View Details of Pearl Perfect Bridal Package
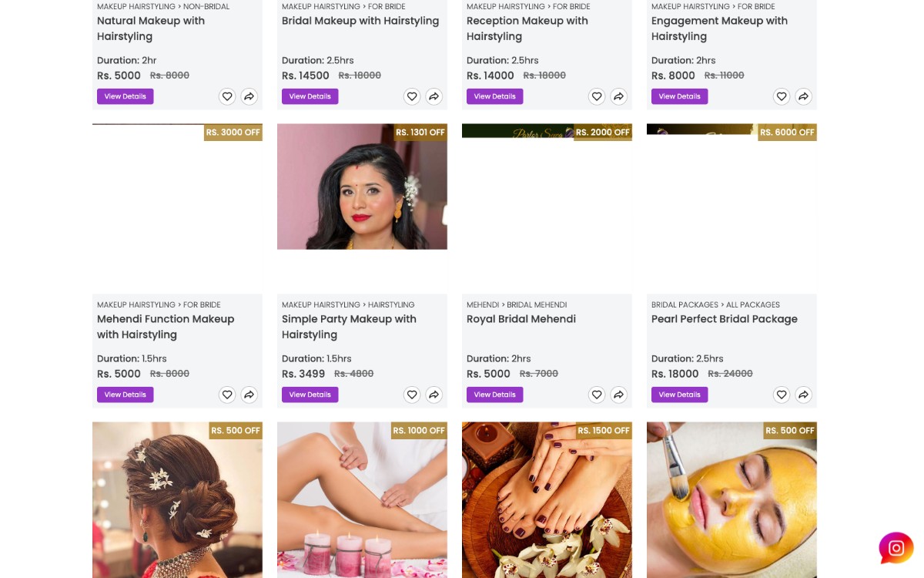The image size is (924, 578). 680,395
